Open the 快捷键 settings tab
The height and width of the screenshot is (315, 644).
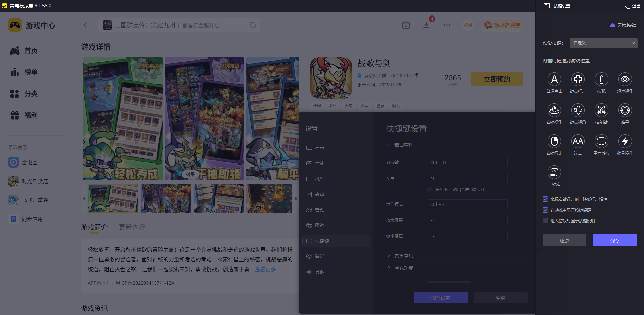(x=336, y=241)
